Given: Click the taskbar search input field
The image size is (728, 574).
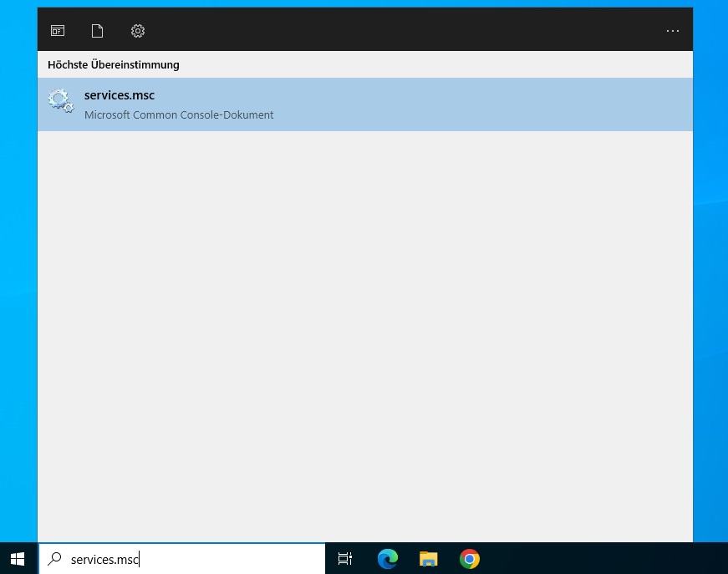Looking at the screenshot, I should 182,559.
